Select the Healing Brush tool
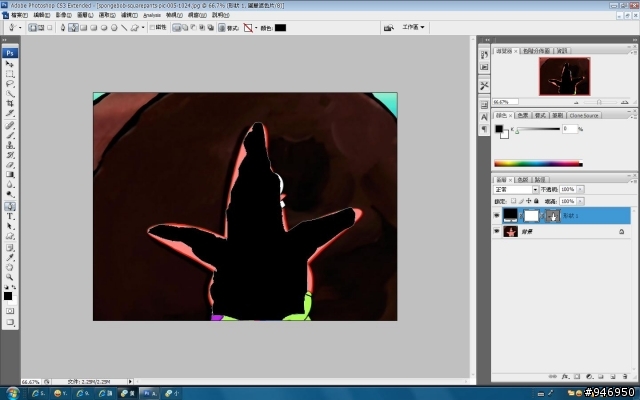 point(10,125)
